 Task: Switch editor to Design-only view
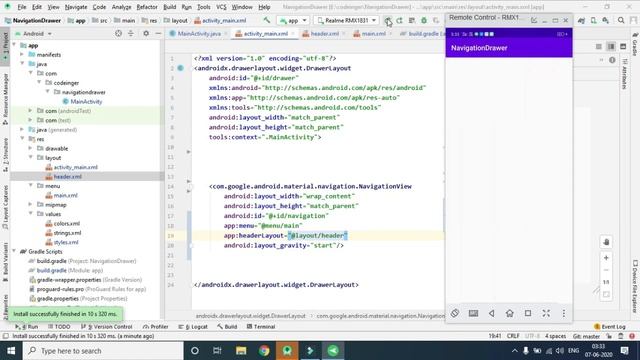(623, 47)
